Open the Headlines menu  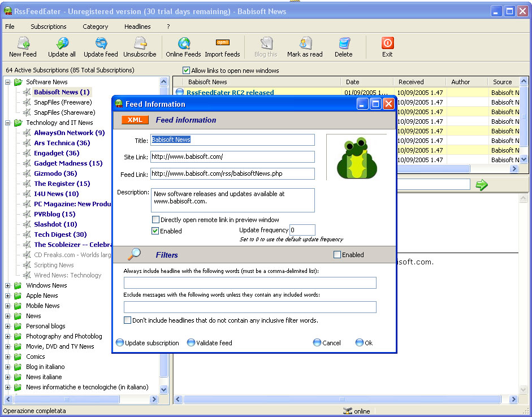[137, 27]
